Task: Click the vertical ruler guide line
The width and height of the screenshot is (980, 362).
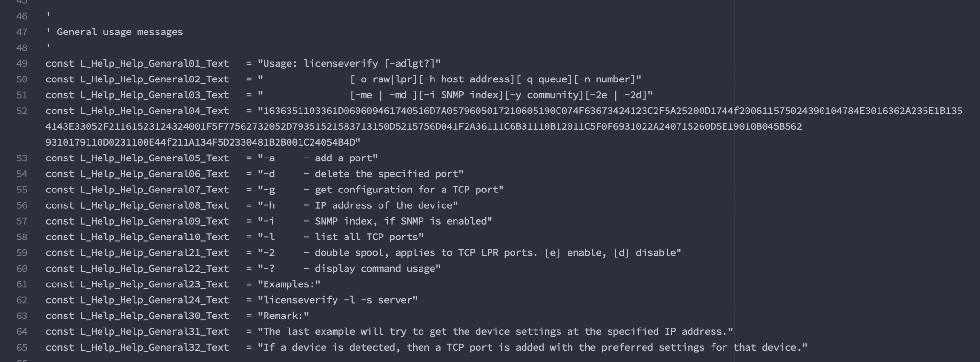Action: click(734, 181)
